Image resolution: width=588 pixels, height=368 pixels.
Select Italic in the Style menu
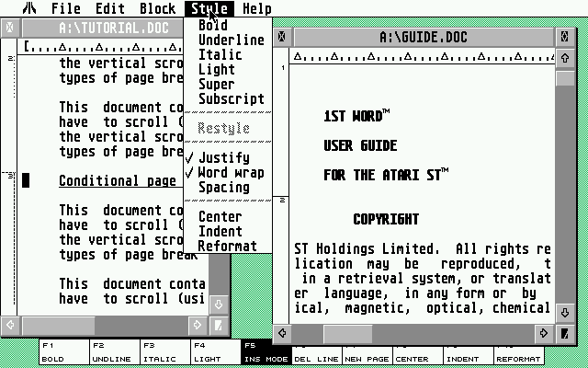228,54
